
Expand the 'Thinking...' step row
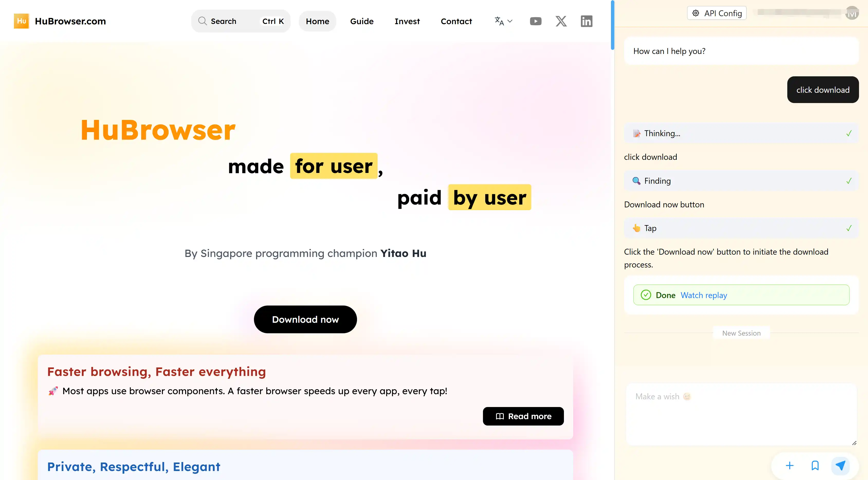pos(740,133)
